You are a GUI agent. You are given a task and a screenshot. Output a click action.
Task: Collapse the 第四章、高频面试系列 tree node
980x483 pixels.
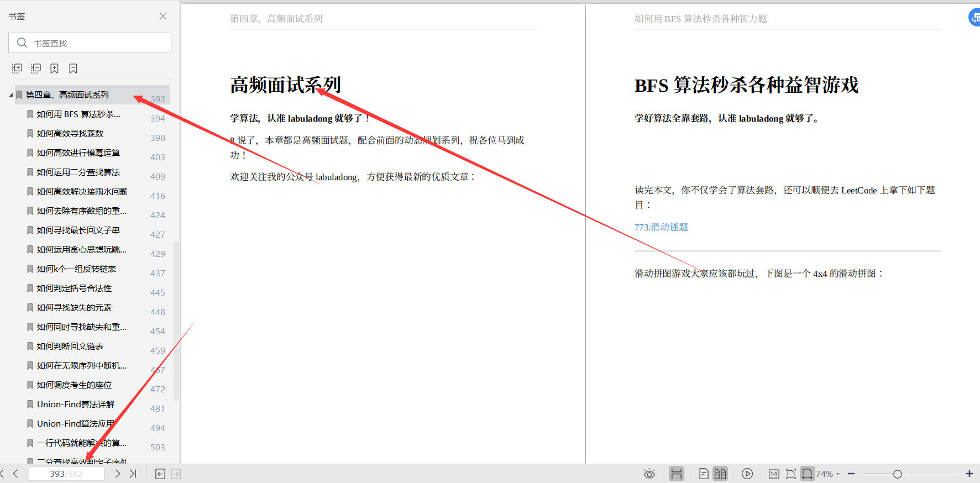11,95
